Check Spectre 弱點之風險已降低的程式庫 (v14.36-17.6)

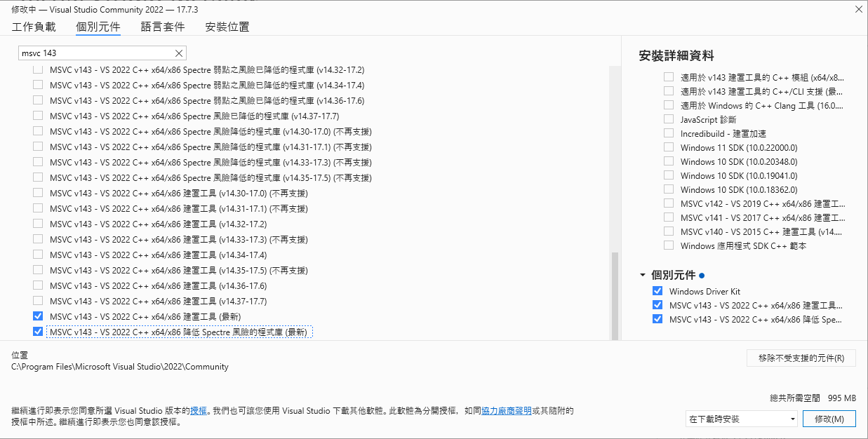coord(38,101)
